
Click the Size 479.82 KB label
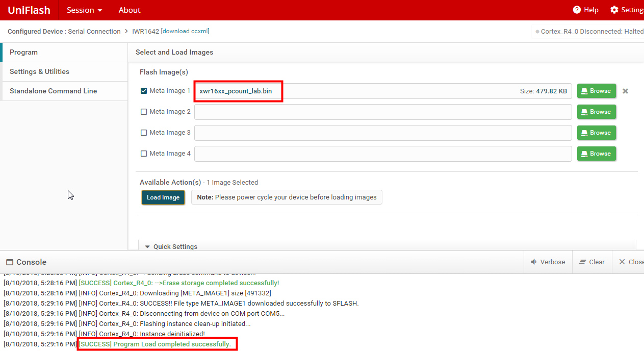tap(544, 91)
